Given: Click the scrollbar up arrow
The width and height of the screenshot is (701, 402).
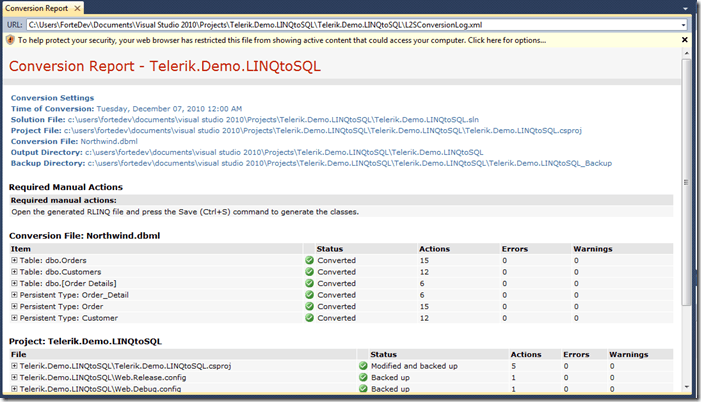Looking at the screenshot, I should [x=686, y=53].
